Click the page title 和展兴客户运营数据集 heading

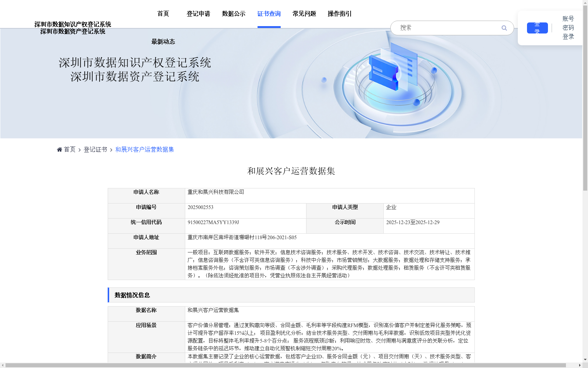tap(291, 171)
